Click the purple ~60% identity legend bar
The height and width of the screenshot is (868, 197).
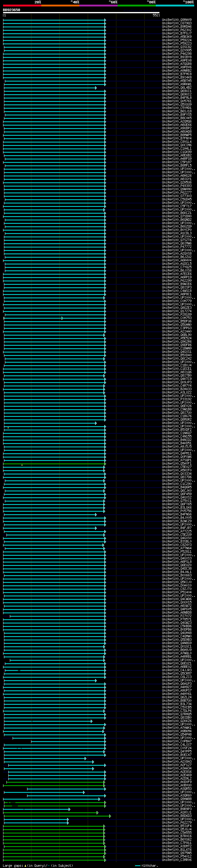(98, 6)
